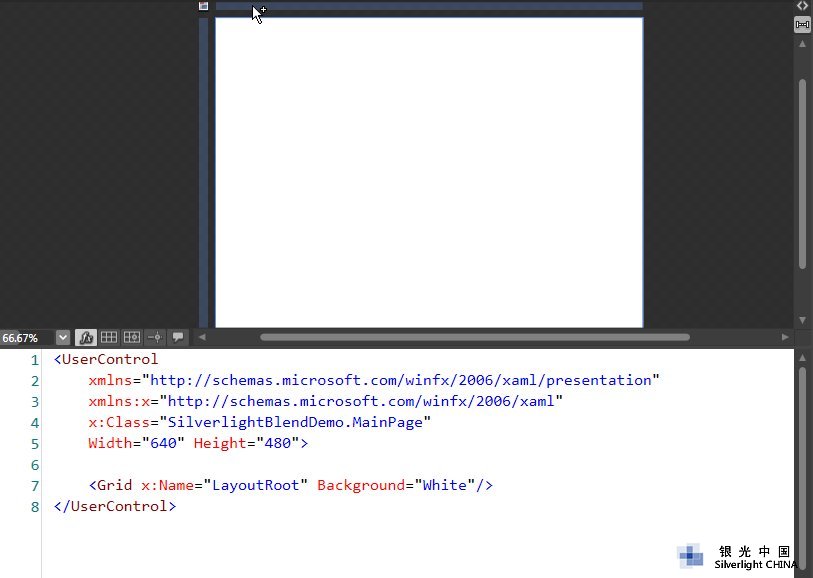Click the "LayoutRoot" name value
Viewport: 813px width, 578px height.
[255, 485]
